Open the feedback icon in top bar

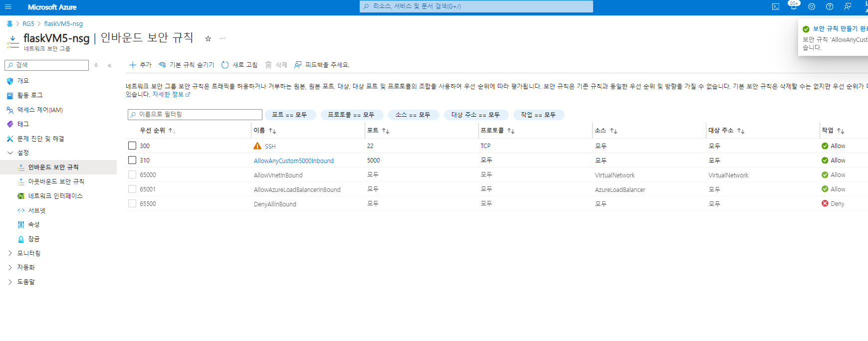(x=848, y=7)
